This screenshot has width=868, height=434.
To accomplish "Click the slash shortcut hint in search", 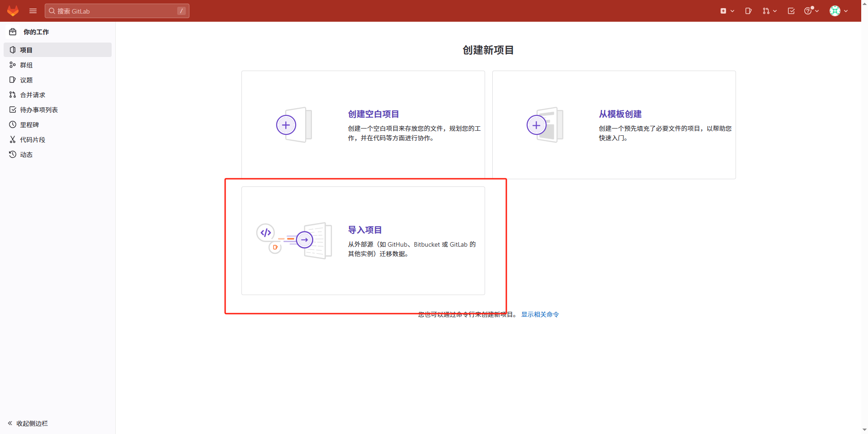I will coord(181,11).
